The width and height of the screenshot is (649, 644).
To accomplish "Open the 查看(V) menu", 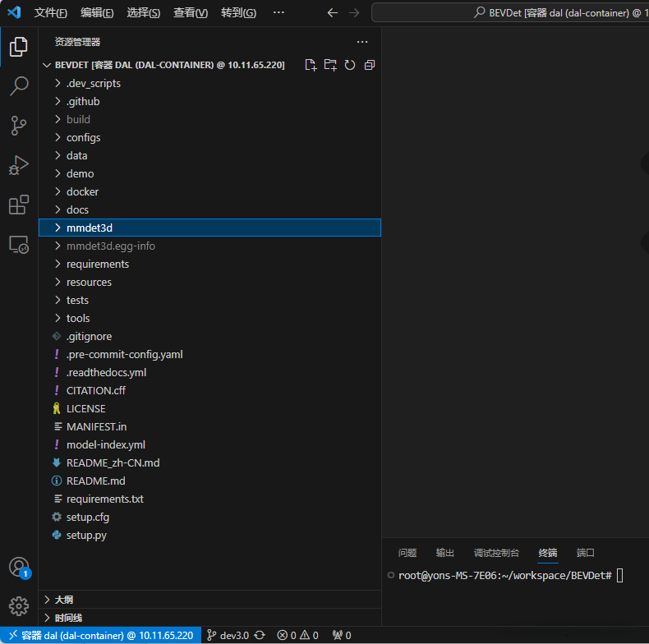I will tap(191, 13).
